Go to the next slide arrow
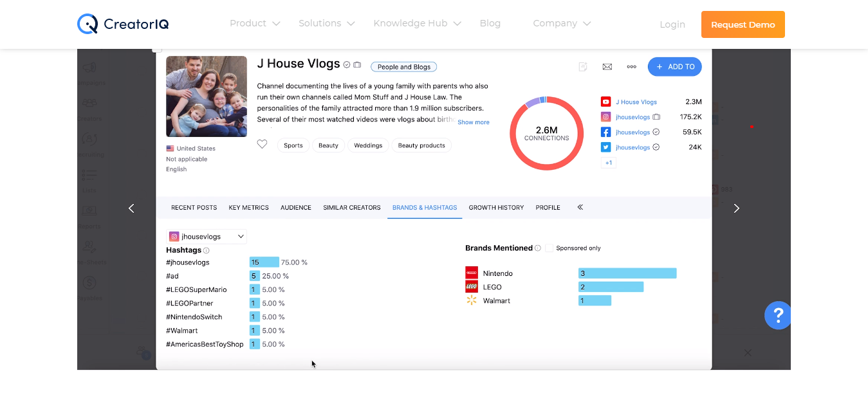This screenshot has width=868, height=402. (737, 208)
